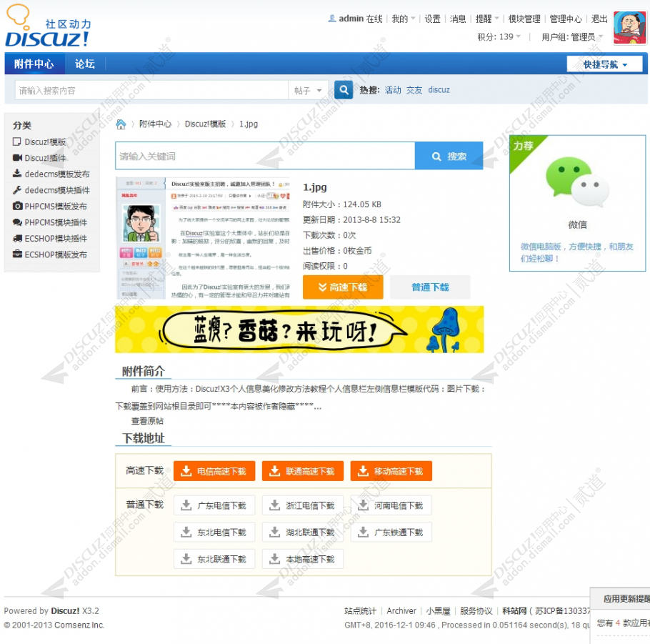The image size is (650, 644).
Task: Click the Discuz!插件 video camera icon
Action: point(17,158)
